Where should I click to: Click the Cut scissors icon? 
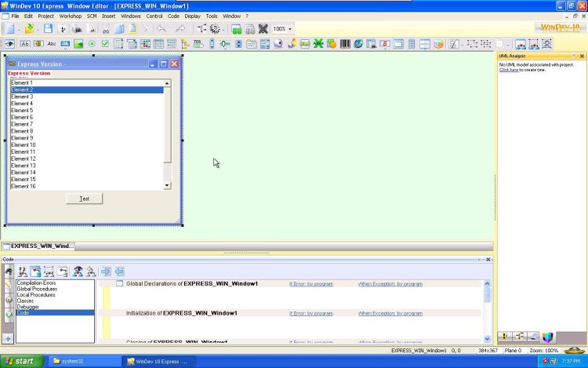[x=106, y=29]
